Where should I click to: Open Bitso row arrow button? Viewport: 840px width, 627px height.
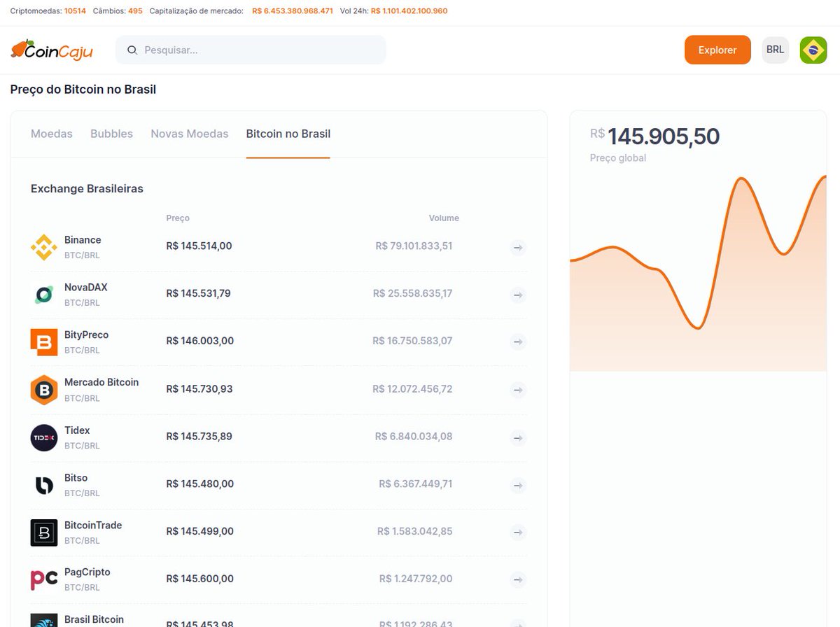coord(518,485)
